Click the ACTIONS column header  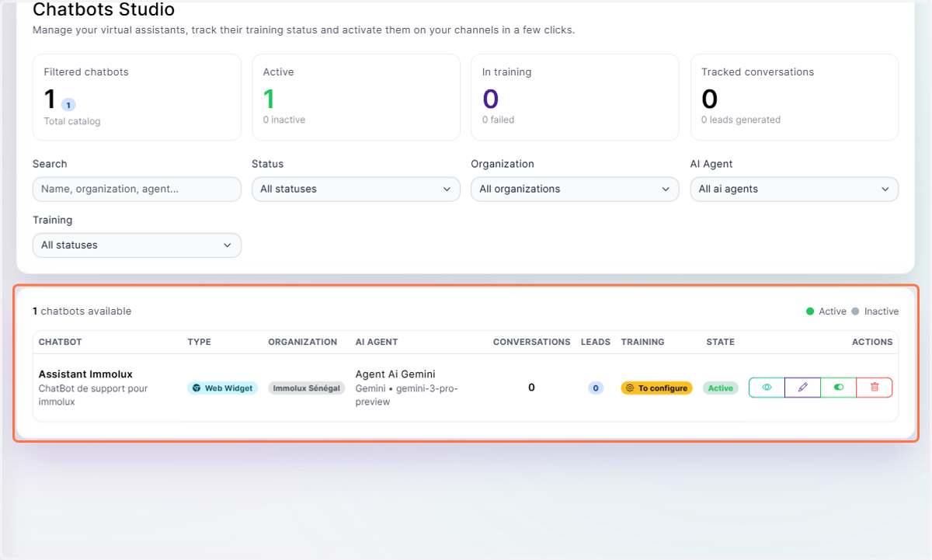[872, 342]
